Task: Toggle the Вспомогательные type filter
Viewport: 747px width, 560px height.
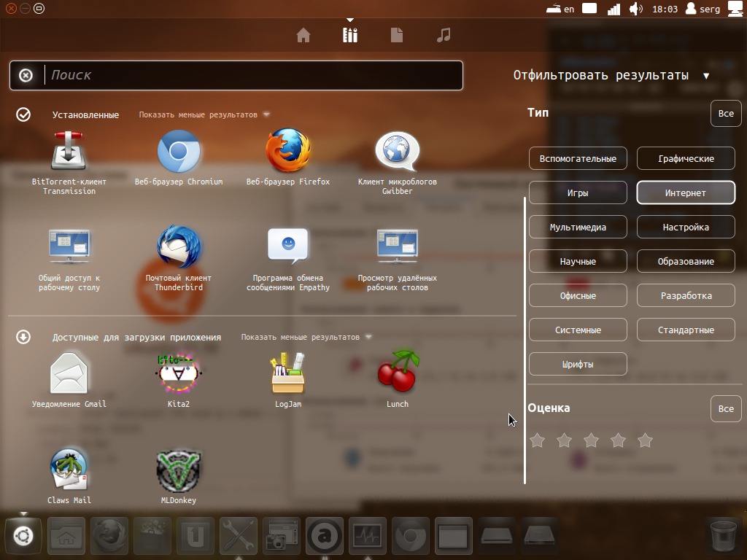Action: [578, 158]
